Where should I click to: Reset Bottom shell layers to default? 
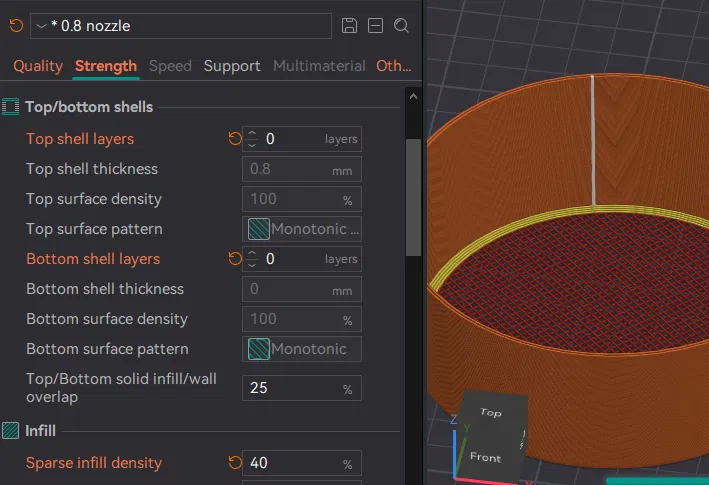pos(235,259)
